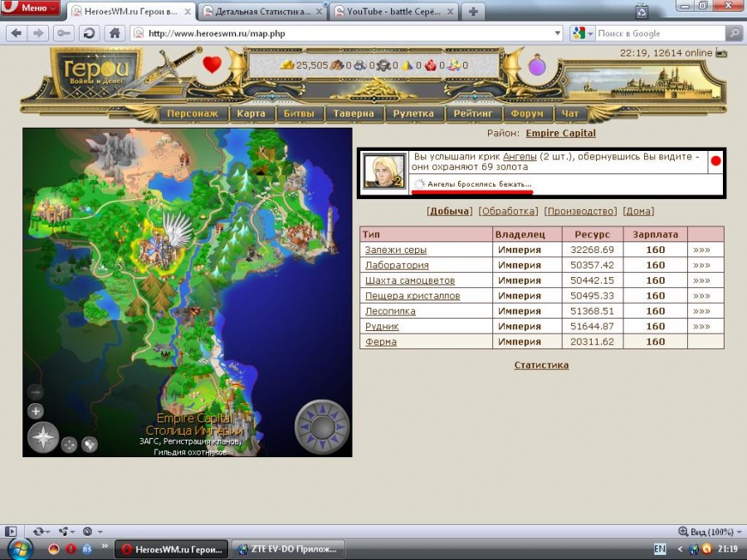Switch to ZTE EV-DO taskbar window
The height and width of the screenshot is (560, 747).
click(x=289, y=549)
